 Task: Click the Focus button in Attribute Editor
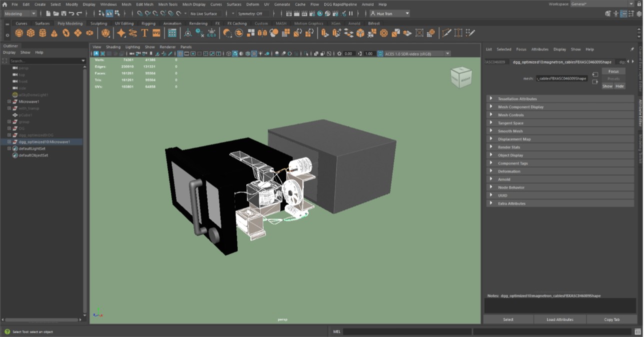tap(614, 71)
